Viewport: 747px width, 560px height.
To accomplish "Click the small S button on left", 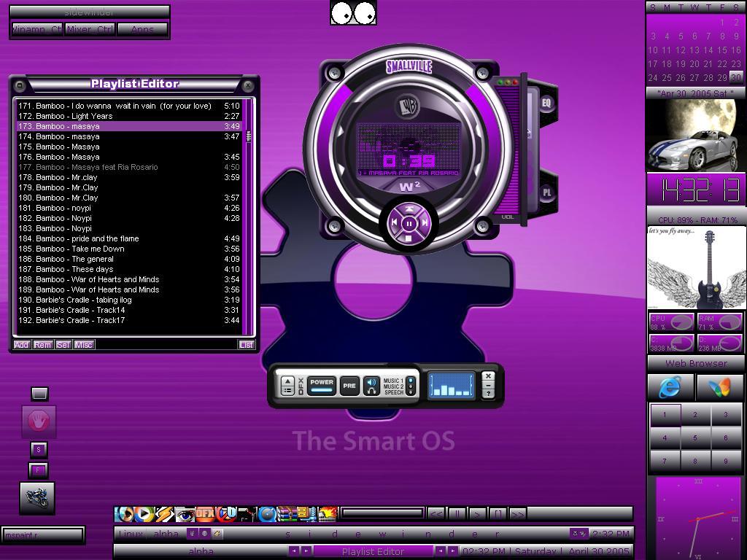I will (39, 448).
